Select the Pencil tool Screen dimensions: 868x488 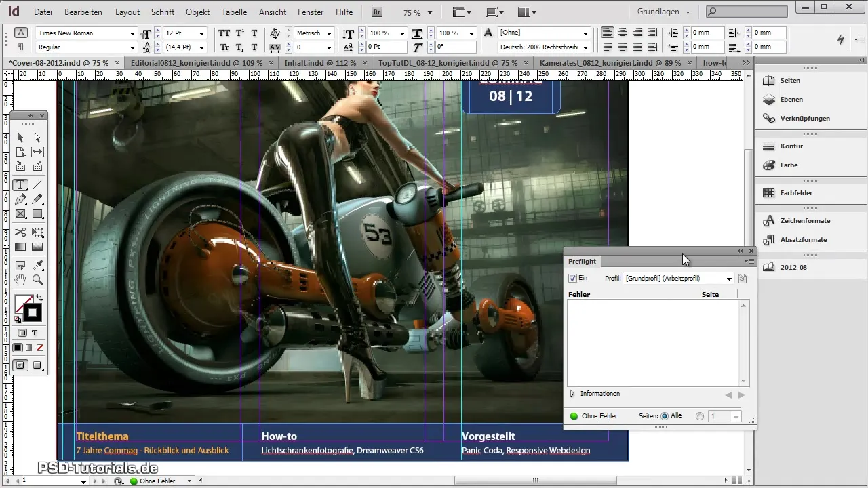coord(37,199)
